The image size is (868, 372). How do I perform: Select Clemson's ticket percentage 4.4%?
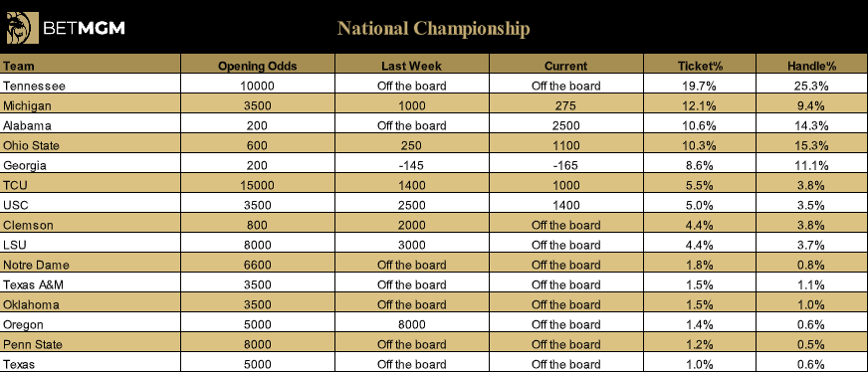click(x=700, y=225)
